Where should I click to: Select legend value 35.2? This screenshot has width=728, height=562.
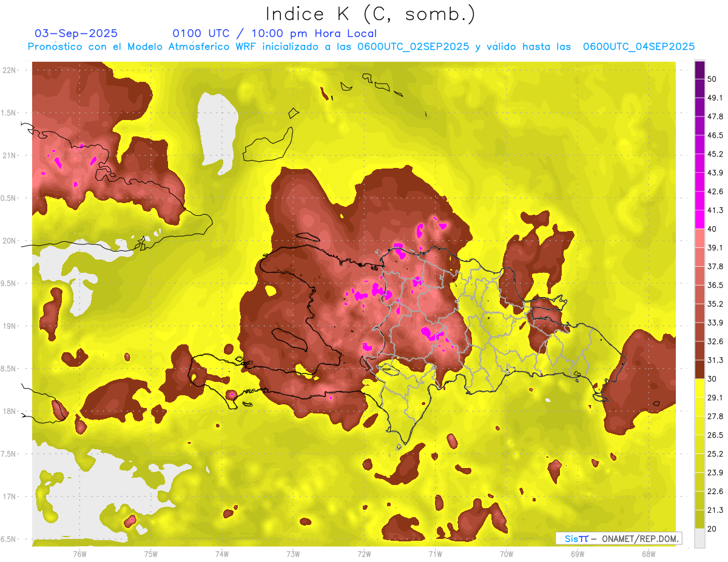[715, 304]
